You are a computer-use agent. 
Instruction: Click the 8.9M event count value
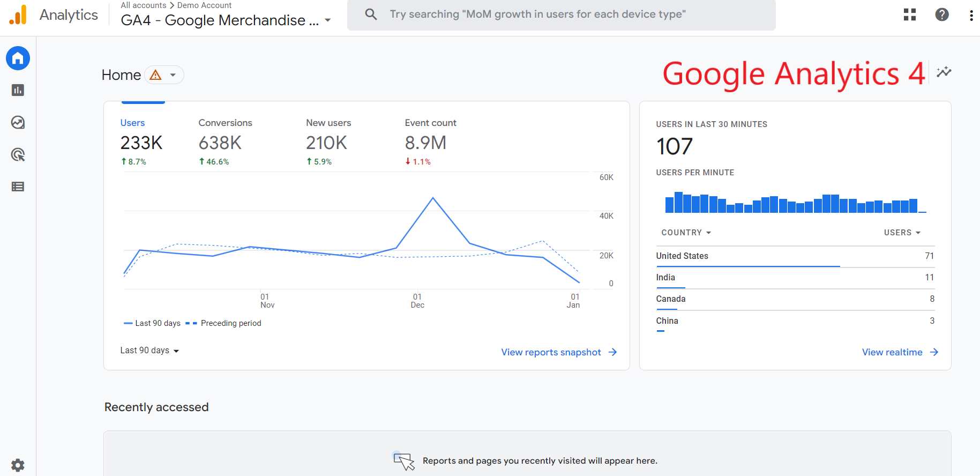425,143
